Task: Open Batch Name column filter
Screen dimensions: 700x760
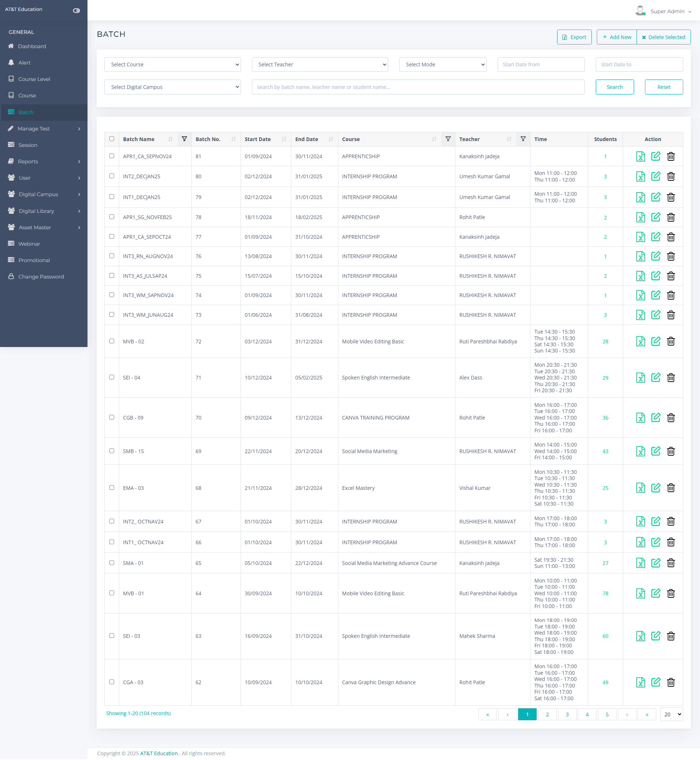Action: click(x=184, y=139)
